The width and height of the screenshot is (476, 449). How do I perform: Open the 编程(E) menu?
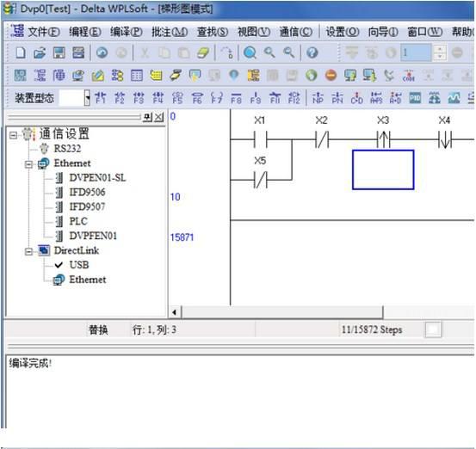click(x=85, y=32)
